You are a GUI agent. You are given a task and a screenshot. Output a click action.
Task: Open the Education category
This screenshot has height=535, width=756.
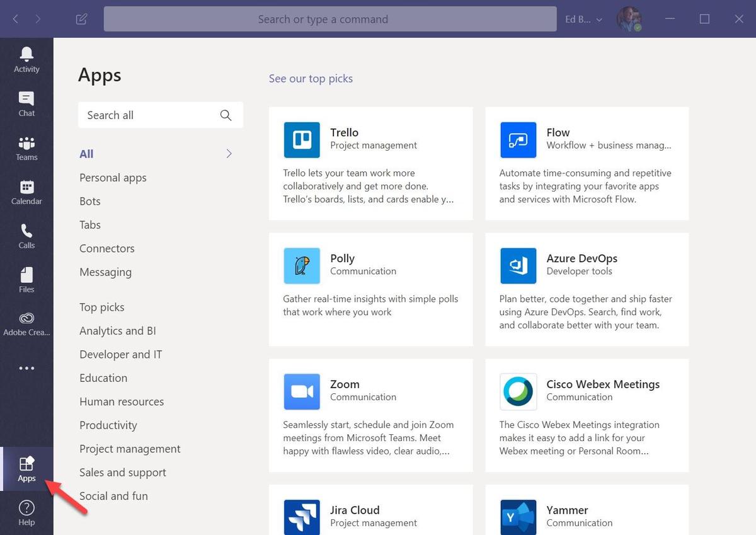point(103,378)
